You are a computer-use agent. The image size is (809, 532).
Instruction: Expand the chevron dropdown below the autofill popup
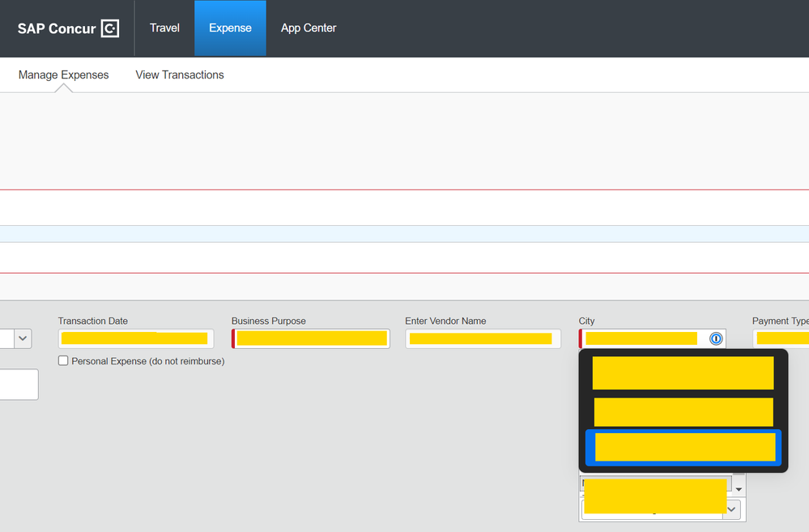pos(732,509)
